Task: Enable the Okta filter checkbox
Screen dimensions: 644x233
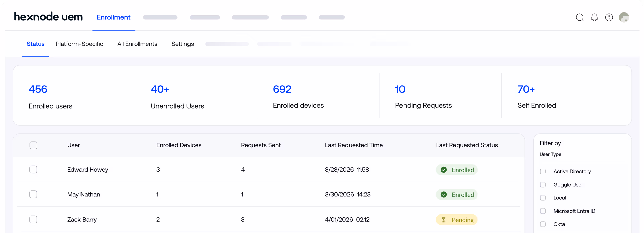Action: 543,224
